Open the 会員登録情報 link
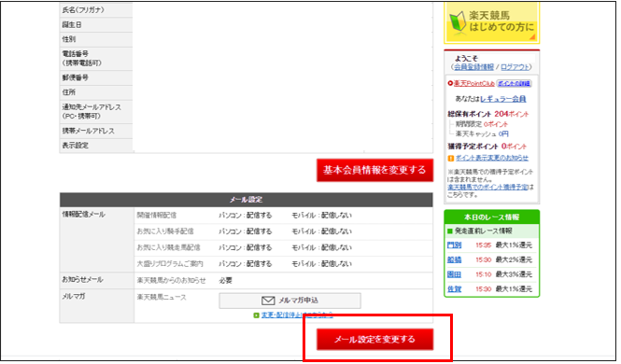 [473, 67]
